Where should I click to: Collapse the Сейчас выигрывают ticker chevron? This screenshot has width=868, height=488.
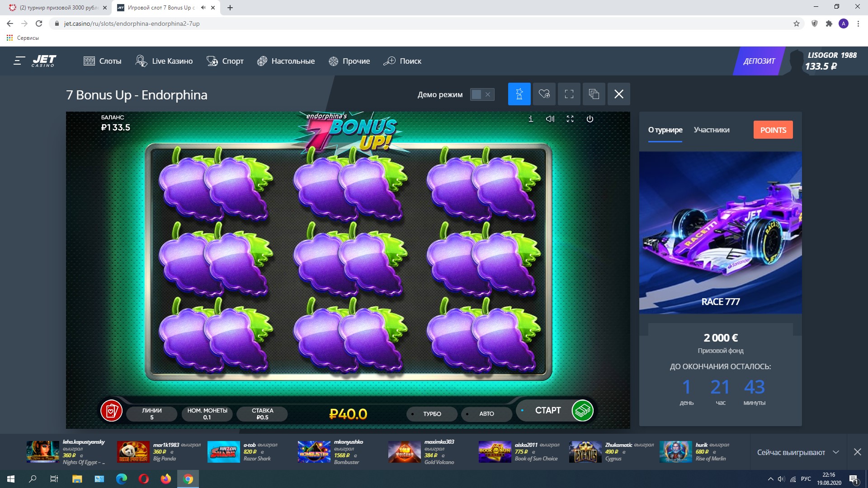[x=836, y=452]
